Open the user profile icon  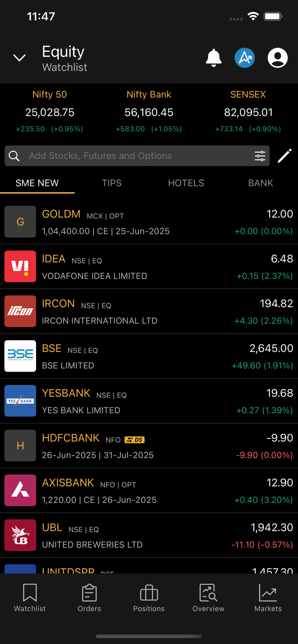277,58
